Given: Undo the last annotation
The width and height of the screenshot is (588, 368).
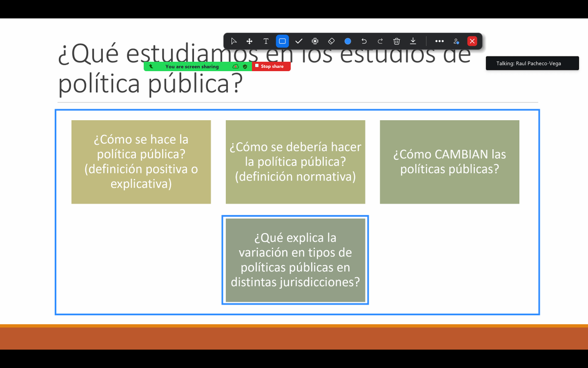Looking at the screenshot, I should coord(364,41).
